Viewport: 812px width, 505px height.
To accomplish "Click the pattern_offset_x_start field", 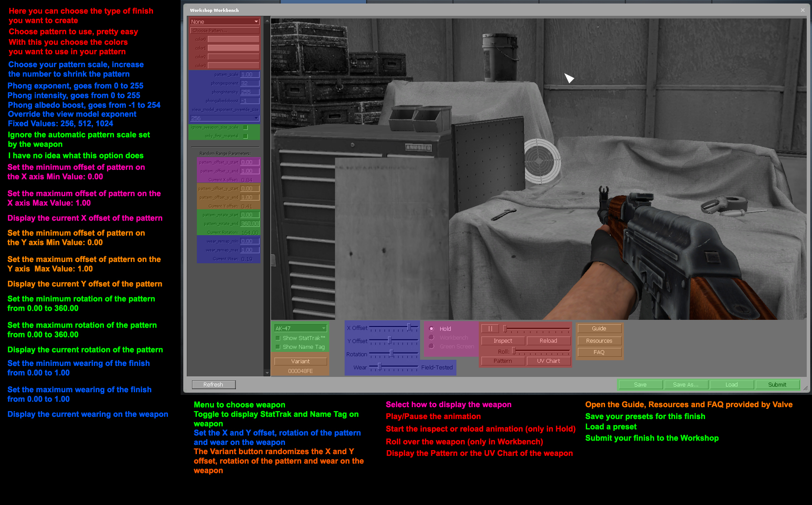I will pos(250,162).
